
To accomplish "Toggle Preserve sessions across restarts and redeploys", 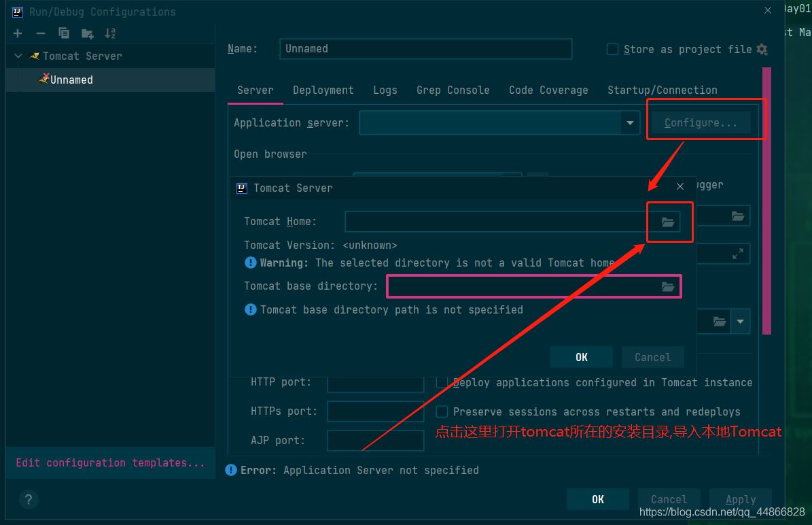I will pyautogui.click(x=442, y=411).
